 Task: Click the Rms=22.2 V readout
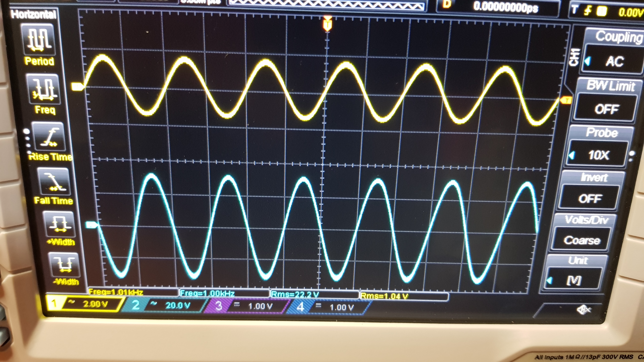[295, 294]
